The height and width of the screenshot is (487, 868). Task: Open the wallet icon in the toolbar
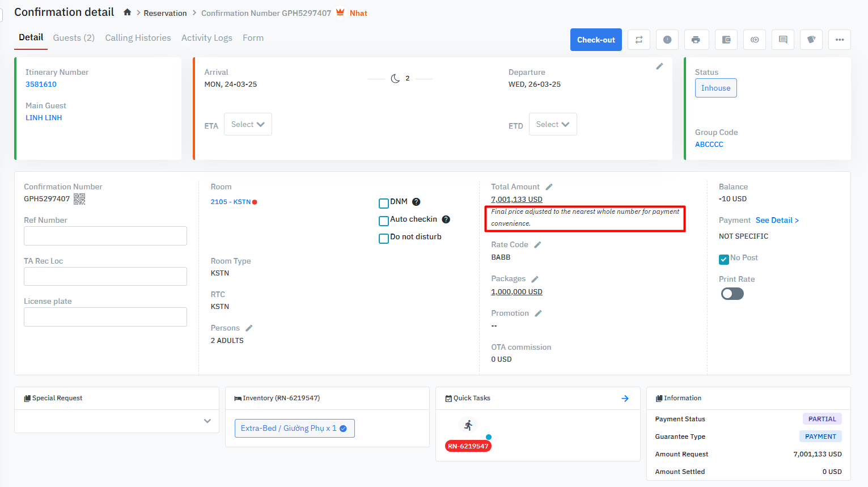pos(726,40)
